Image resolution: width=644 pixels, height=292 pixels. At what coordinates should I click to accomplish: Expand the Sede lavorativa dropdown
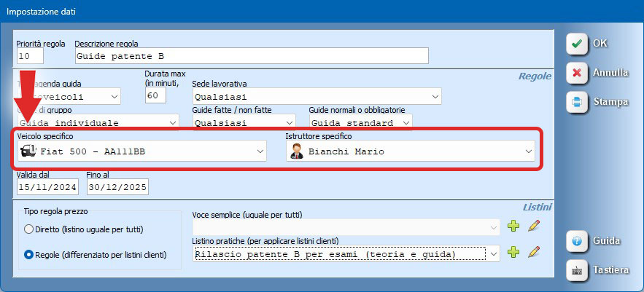pyautogui.click(x=435, y=96)
